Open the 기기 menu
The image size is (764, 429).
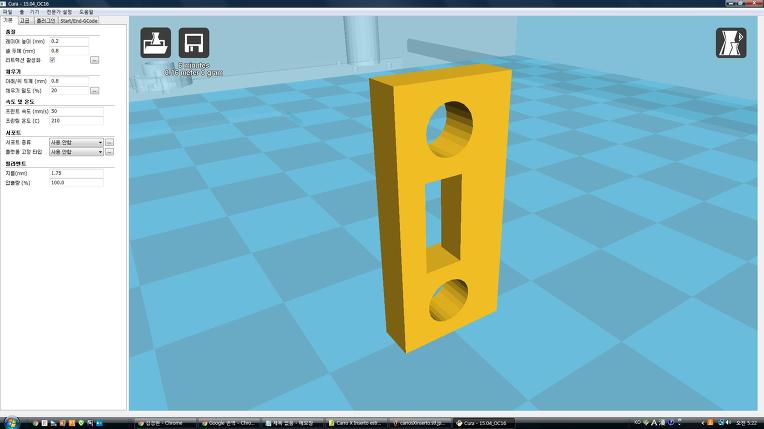tap(35, 11)
